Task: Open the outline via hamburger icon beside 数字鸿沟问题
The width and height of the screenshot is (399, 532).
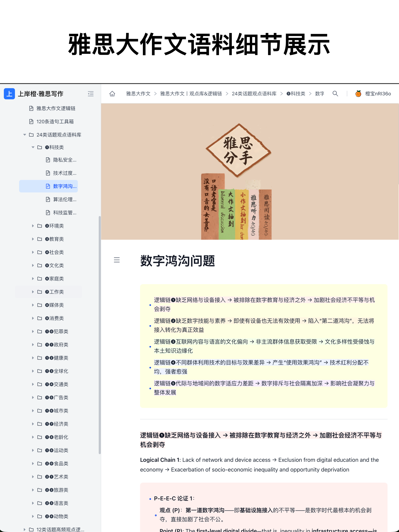Action: 117,260
